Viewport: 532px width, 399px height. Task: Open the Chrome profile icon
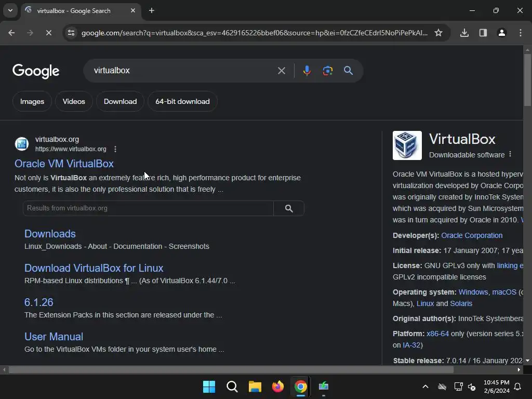(x=502, y=33)
